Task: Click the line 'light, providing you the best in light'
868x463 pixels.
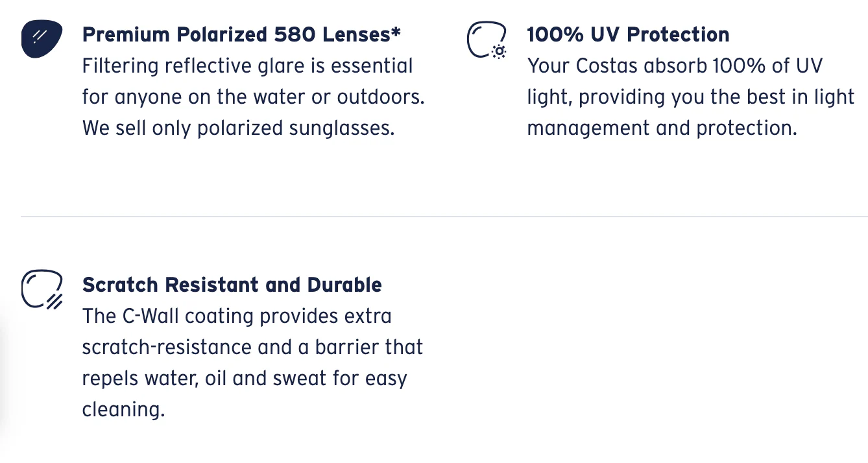Action: pos(690,97)
